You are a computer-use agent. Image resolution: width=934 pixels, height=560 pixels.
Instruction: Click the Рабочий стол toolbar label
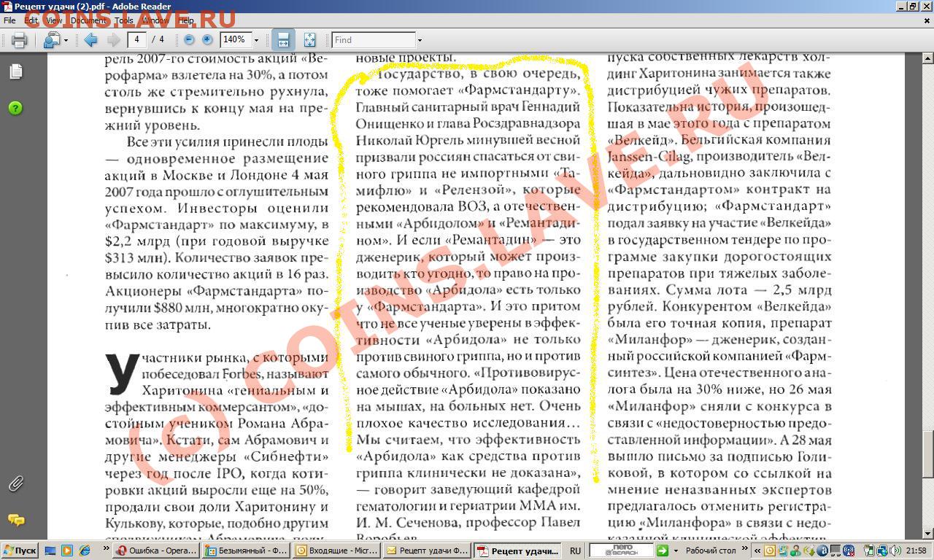point(711,551)
